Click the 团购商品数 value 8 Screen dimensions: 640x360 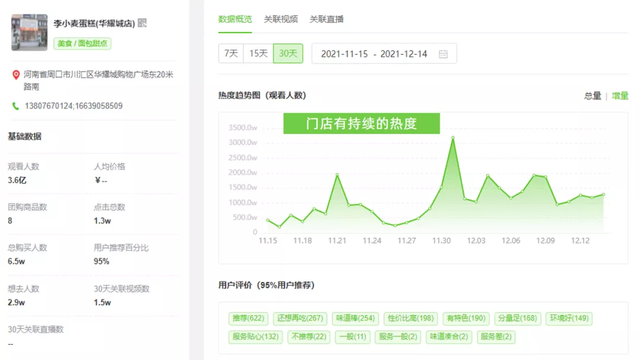[10, 221]
